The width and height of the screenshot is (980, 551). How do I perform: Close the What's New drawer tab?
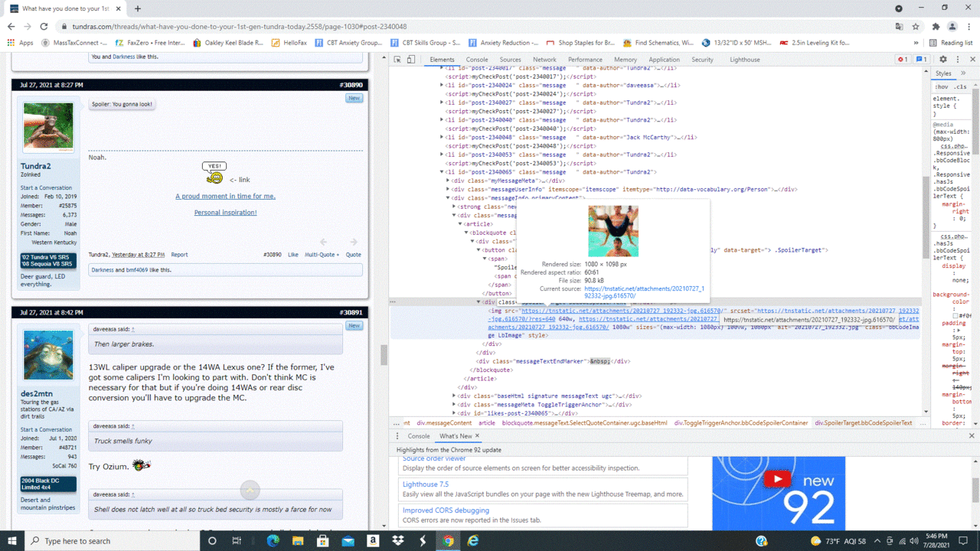pyautogui.click(x=478, y=436)
